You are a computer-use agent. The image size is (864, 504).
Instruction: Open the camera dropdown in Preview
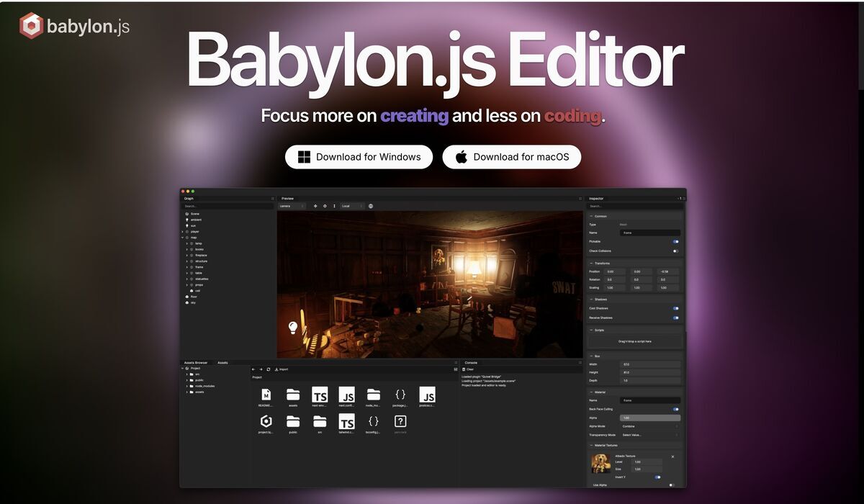point(292,206)
